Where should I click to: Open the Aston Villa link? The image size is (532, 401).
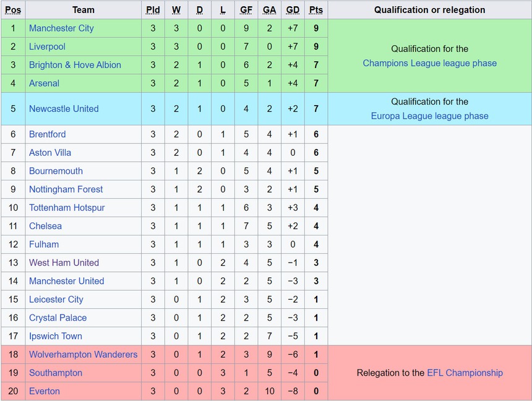(x=50, y=153)
